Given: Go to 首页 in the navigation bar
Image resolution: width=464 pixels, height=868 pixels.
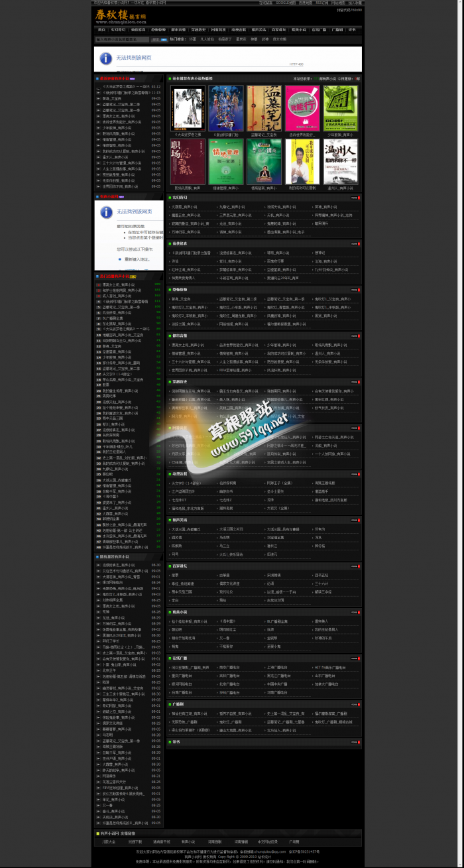Looking at the screenshot, I should click(x=101, y=30).
